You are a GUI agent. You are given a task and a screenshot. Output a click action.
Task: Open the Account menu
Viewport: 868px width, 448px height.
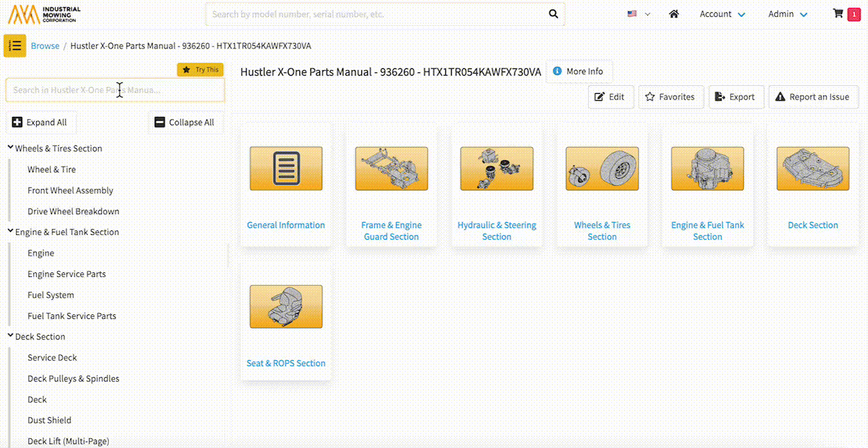click(x=722, y=14)
